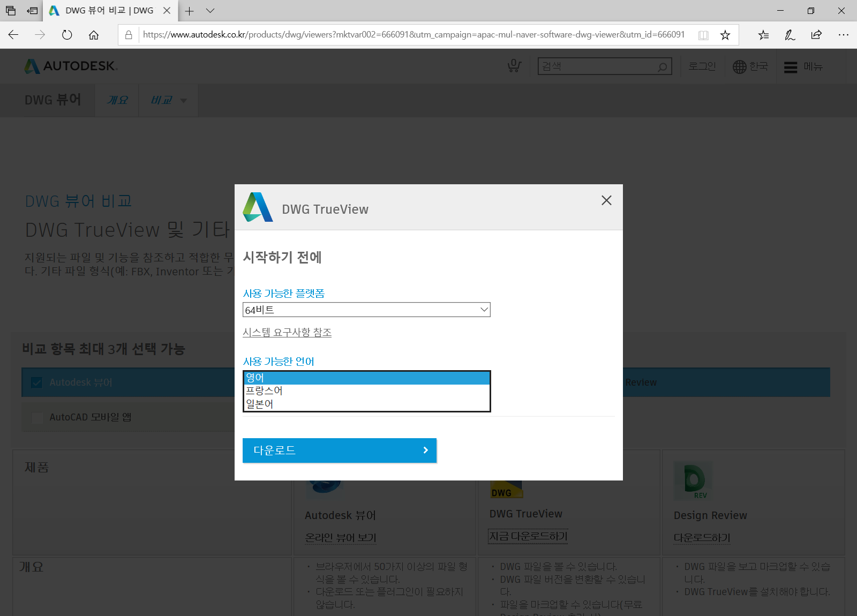Viewport: 857px width, 616px height.
Task: Open the 메뉴 hamburger menu
Action: pyautogui.click(x=803, y=67)
